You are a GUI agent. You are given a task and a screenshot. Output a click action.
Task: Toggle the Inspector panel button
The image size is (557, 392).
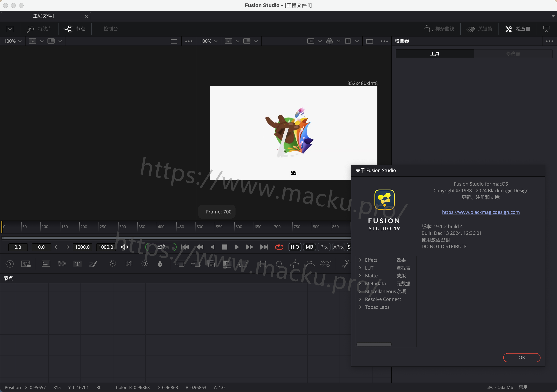coord(518,29)
